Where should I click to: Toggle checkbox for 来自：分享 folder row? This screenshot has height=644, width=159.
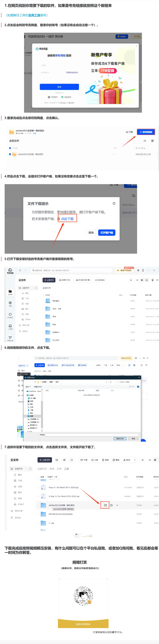pos(43,309)
